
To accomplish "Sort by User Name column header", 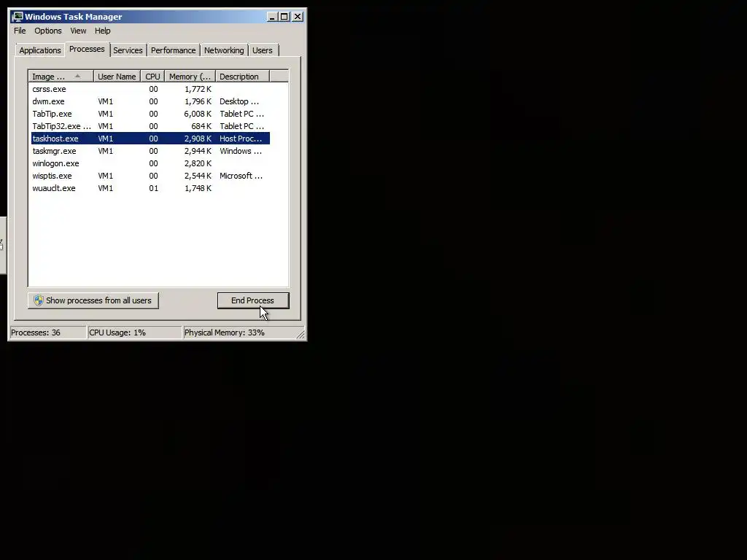I will 117,77.
